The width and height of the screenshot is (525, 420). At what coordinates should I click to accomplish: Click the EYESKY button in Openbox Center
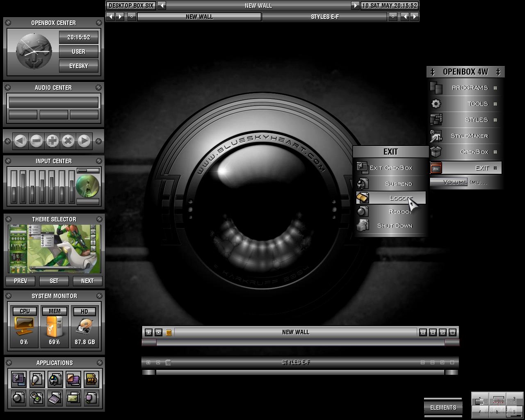tap(79, 66)
